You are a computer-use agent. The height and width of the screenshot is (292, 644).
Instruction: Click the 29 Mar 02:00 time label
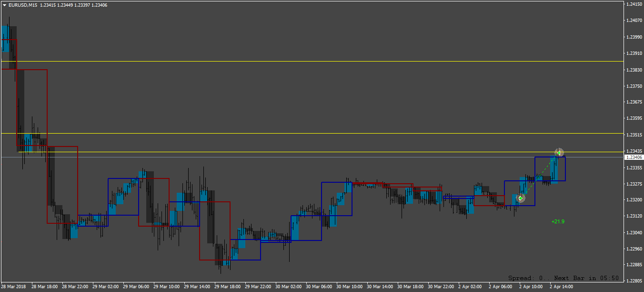[x=106, y=287]
